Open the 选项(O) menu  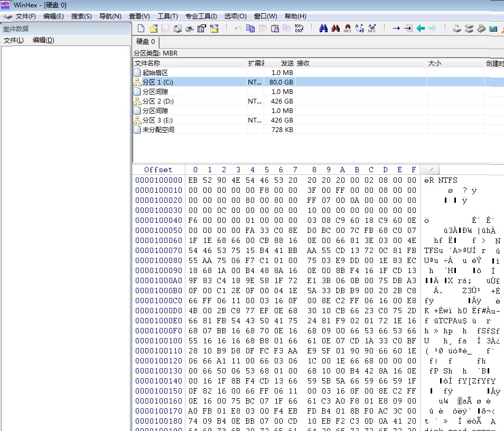[235, 16]
